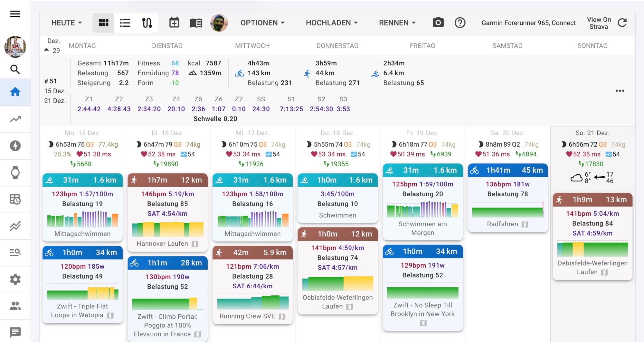Add a calendar entry with plus icon

point(174,23)
